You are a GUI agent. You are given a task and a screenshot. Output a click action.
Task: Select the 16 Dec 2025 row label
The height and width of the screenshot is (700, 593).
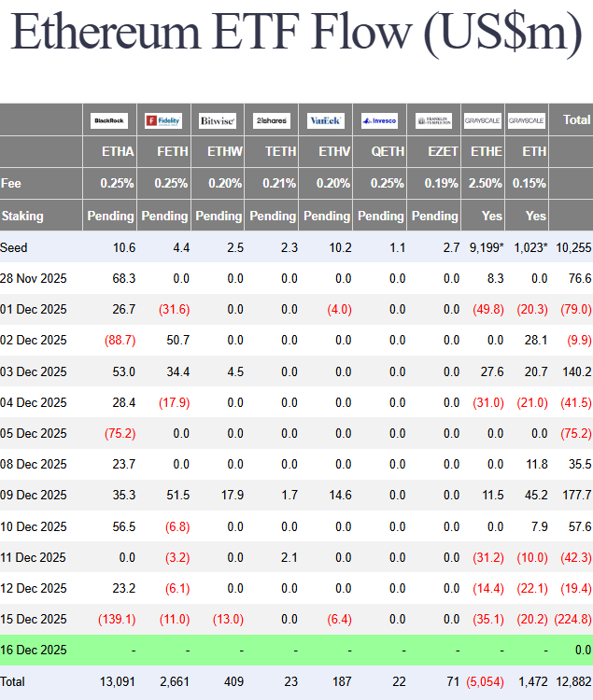[34, 650]
